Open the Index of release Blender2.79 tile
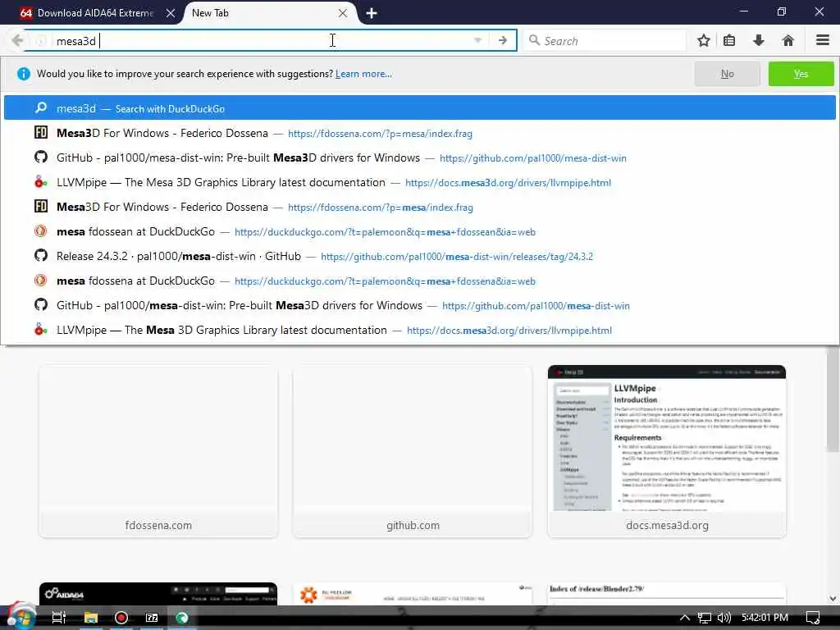The width and height of the screenshot is (840, 630). coord(667,594)
